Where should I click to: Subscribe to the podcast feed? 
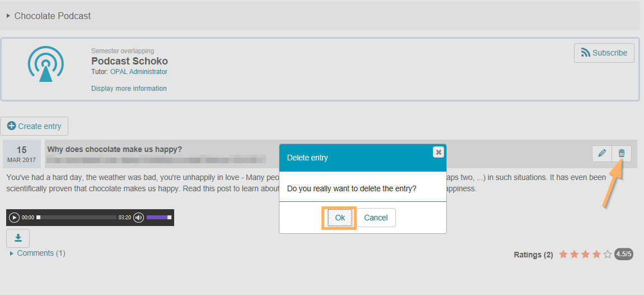pyautogui.click(x=604, y=53)
